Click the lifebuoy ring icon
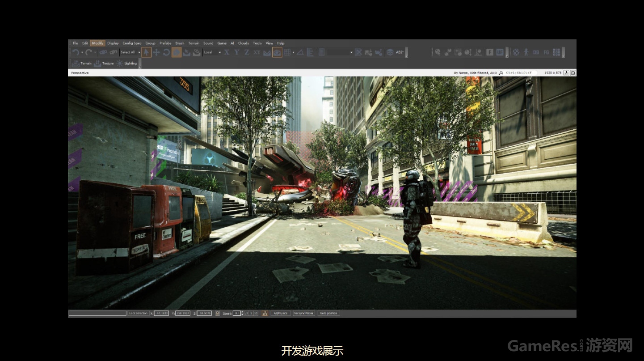Screen dimensions: 644x361 (x=516, y=52)
